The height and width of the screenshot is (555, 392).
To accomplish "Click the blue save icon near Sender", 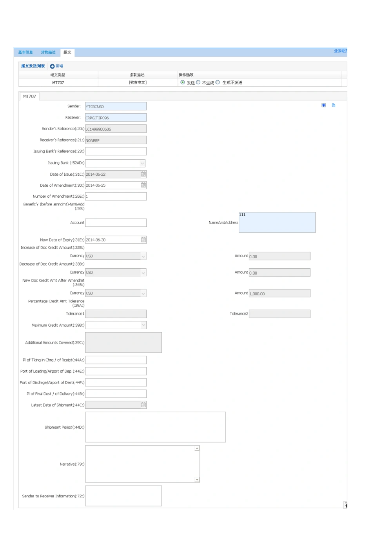I will [x=323, y=105].
